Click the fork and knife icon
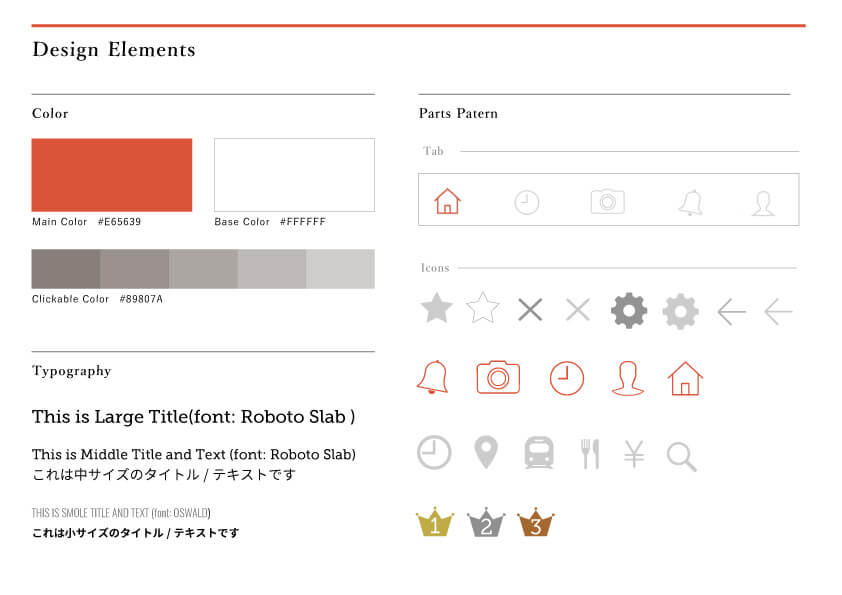This screenshot has width=842, height=595. click(x=590, y=454)
